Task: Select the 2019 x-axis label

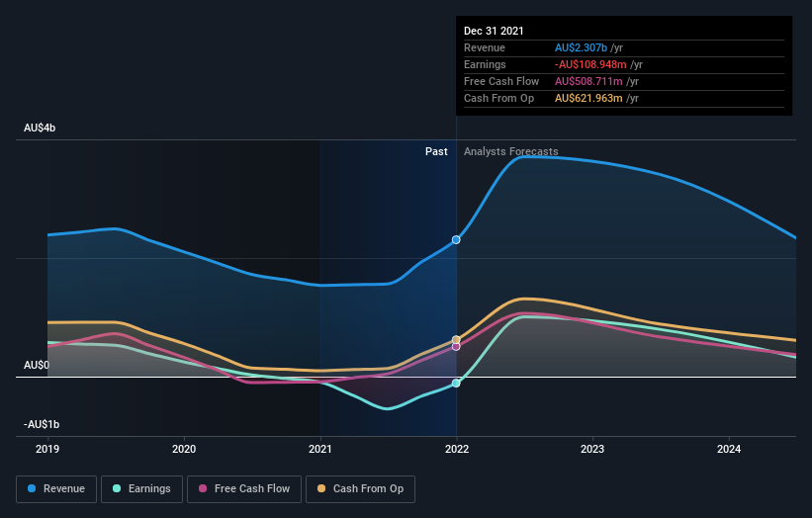Action: coord(47,449)
